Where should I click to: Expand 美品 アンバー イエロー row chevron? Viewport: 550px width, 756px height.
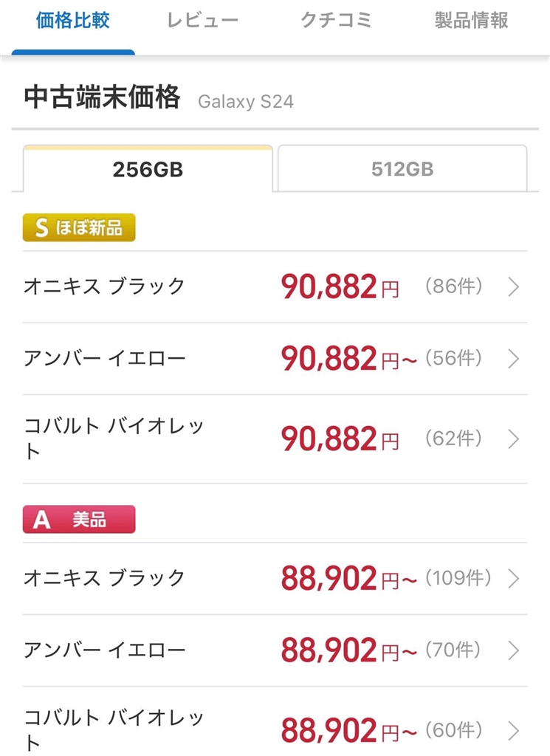tap(514, 651)
